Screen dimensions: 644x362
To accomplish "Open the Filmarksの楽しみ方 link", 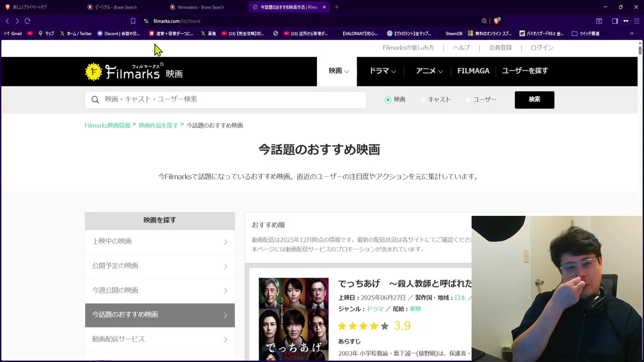I will coord(408,48).
